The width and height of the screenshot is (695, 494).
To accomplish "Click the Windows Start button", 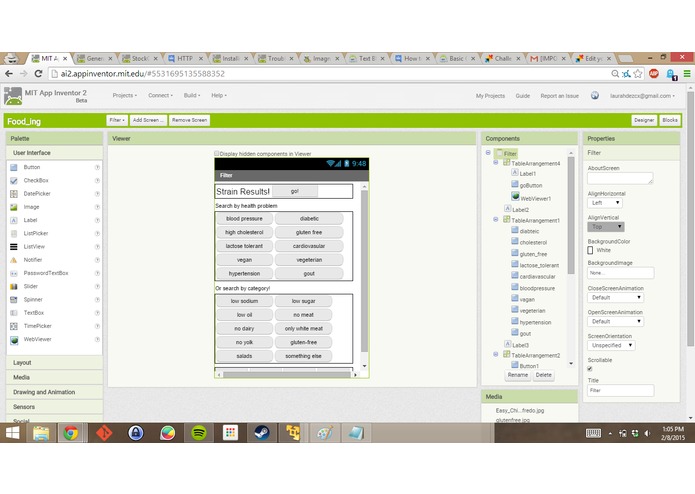I will [x=12, y=433].
